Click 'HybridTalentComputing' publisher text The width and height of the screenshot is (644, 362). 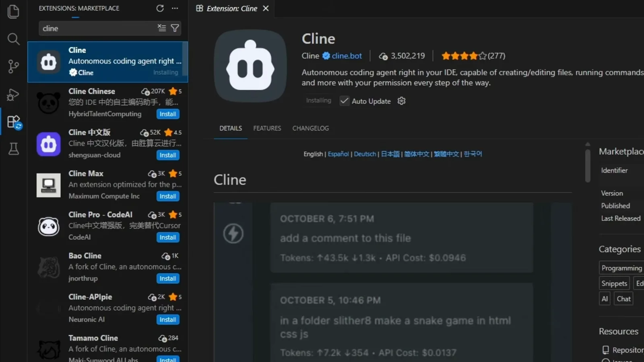point(105,114)
